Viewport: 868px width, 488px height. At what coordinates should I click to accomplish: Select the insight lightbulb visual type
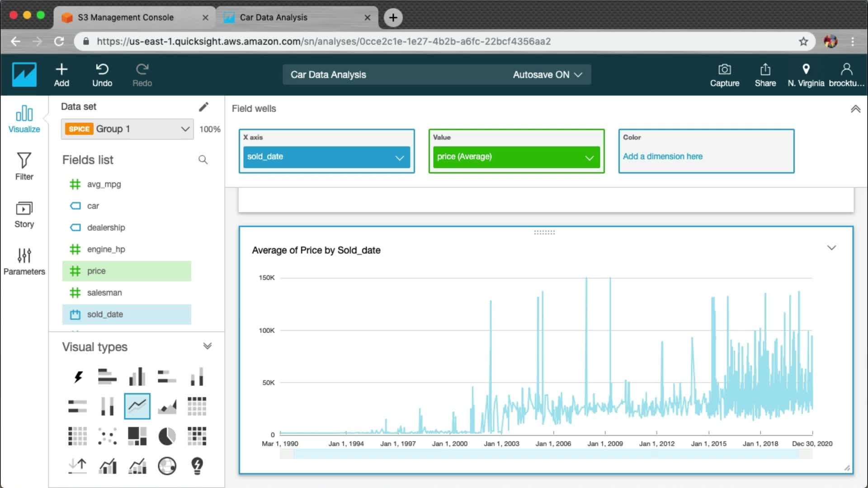(197, 466)
